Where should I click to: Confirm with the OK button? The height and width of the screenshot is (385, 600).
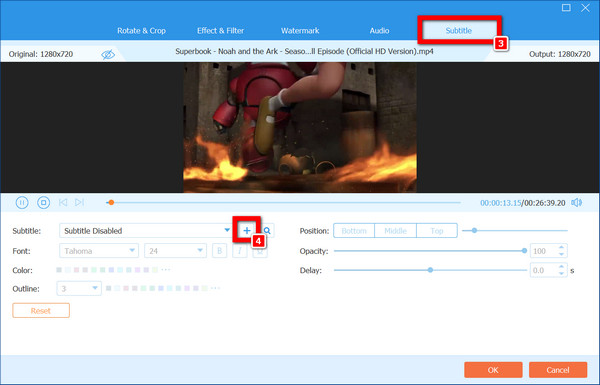click(x=493, y=370)
